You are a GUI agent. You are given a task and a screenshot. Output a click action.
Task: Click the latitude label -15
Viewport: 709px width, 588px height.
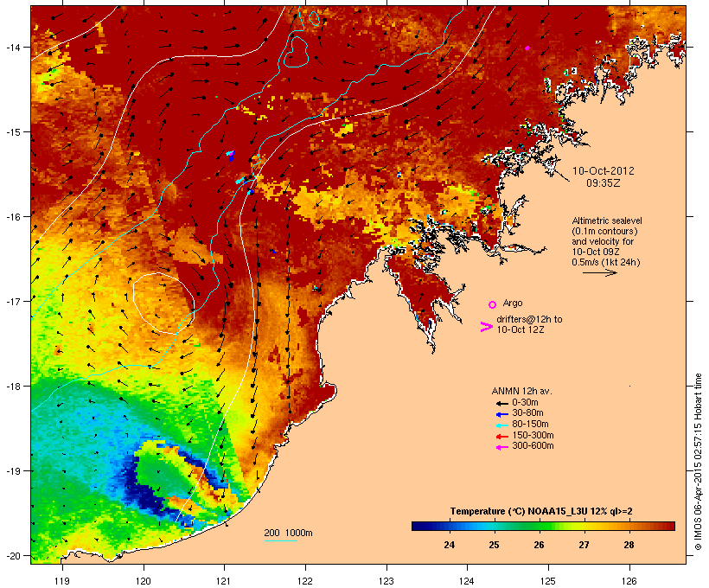pyautogui.click(x=12, y=132)
